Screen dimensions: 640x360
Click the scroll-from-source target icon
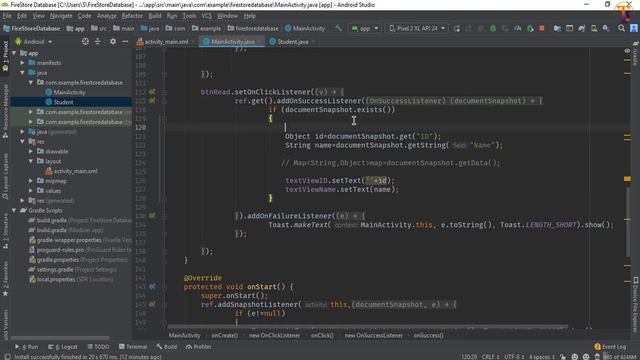coord(85,42)
